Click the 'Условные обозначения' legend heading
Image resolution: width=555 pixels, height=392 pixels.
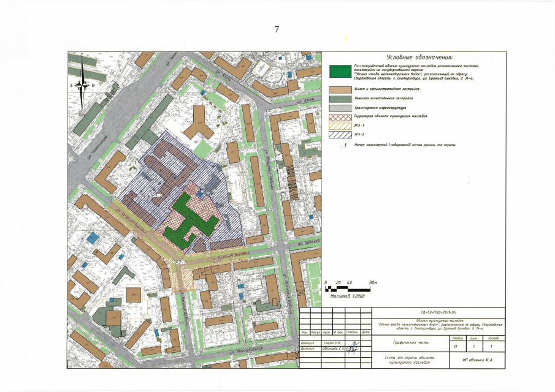click(x=417, y=56)
